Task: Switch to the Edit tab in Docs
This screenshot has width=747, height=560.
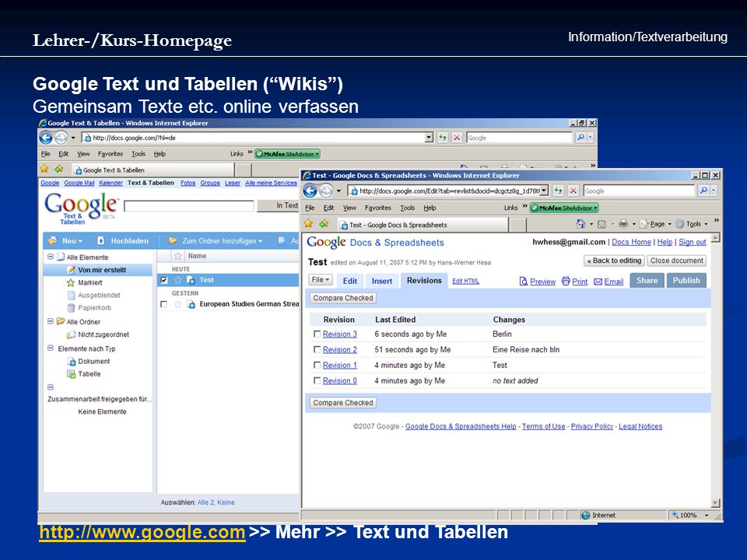Action: (x=349, y=281)
